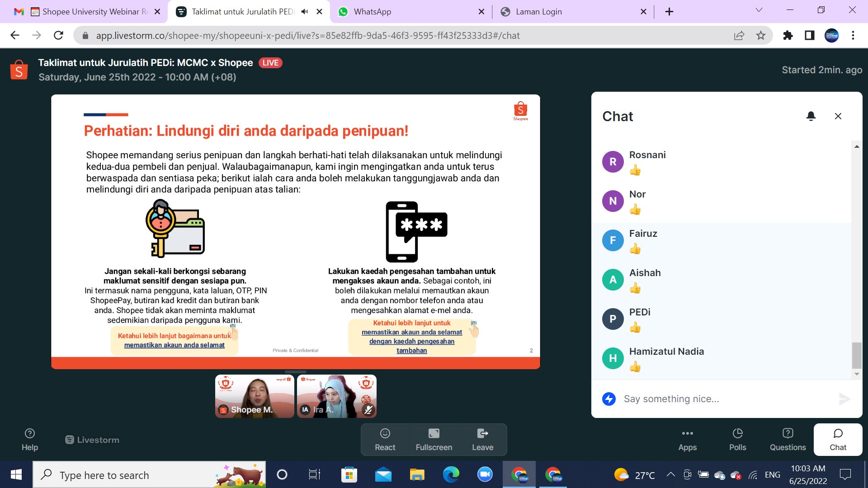The width and height of the screenshot is (868, 488).
Task: Click the chat scrollbar thumb
Action: pyautogui.click(x=856, y=356)
